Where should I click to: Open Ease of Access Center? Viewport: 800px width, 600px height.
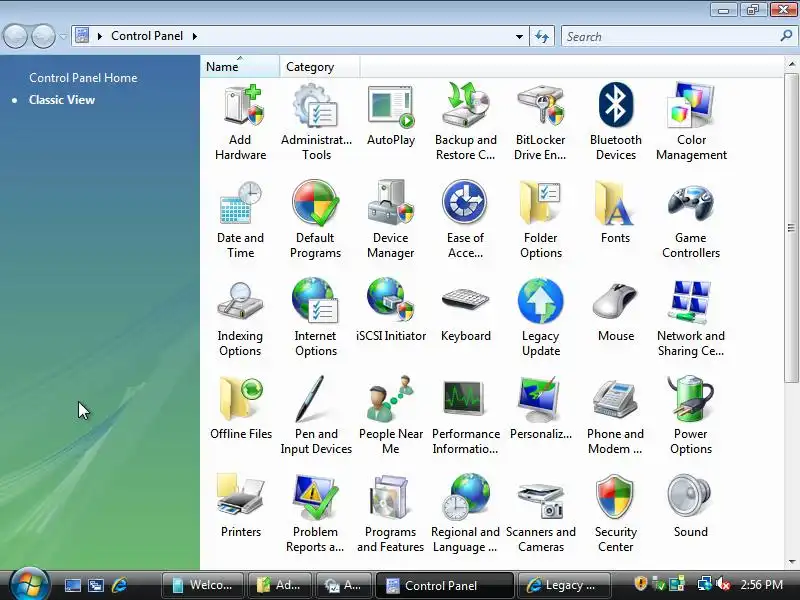point(465,220)
